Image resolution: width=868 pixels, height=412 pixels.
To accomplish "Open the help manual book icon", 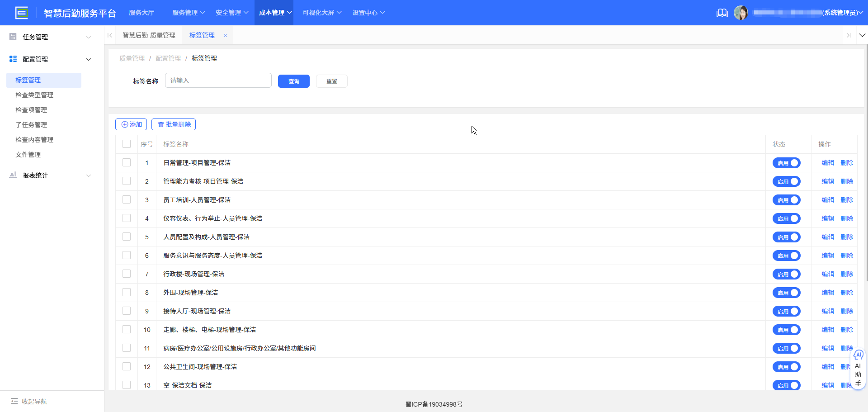I will click(722, 13).
